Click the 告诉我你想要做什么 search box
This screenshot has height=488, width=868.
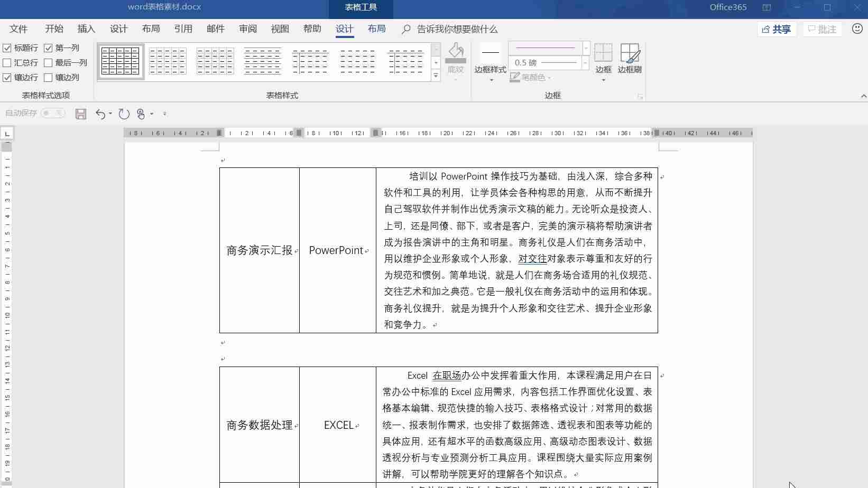[457, 29]
